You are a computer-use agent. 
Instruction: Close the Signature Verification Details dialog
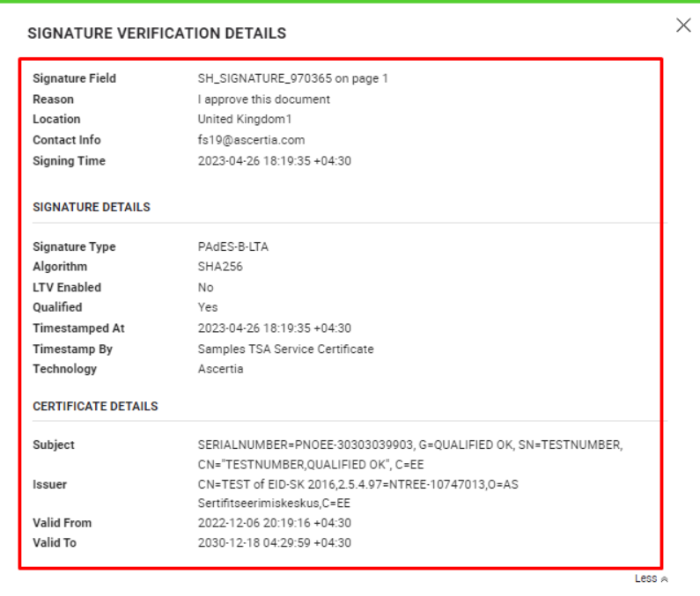(x=683, y=26)
